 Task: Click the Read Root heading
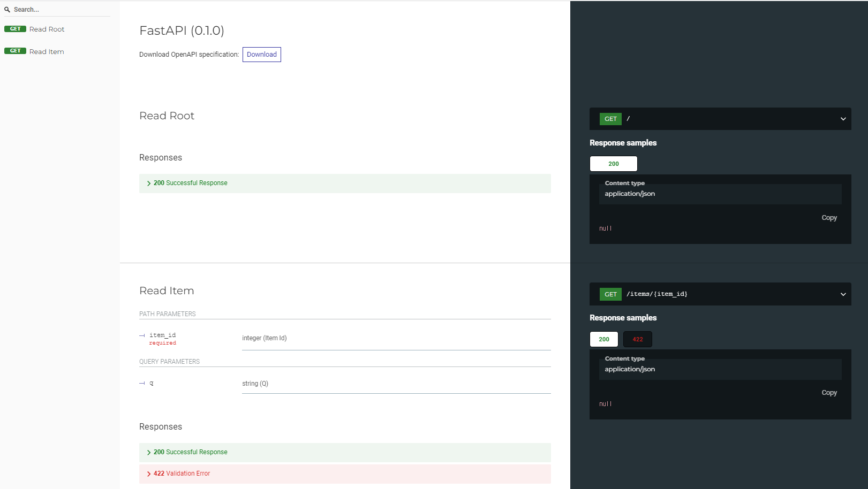click(x=167, y=116)
